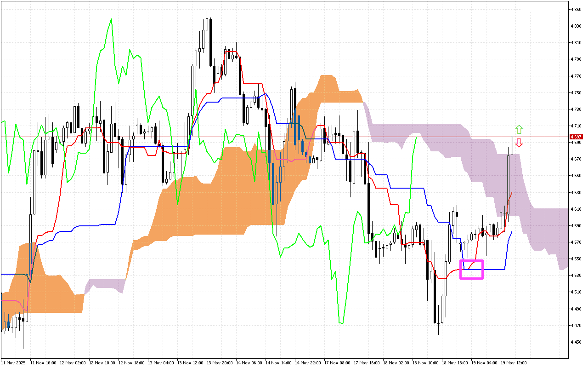Click the "11 Nov 2025" date label
This screenshot has width=588, height=368.
(14, 363)
